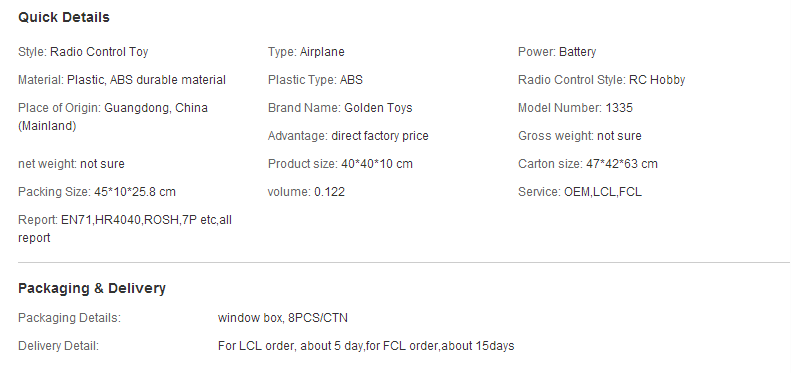Click Product size: 40*40*10 cm
791x373 pixels.
tap(340, 164)
